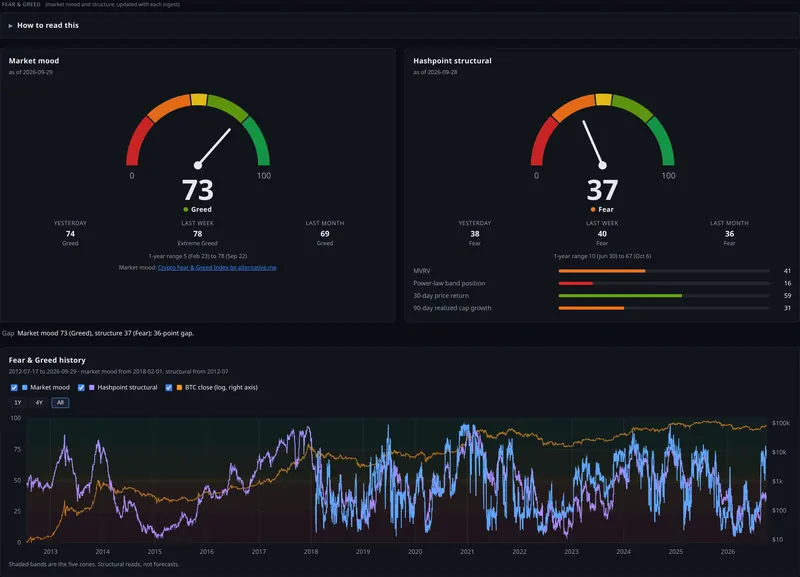
Task: Click the "as of 2026-09-28" date
Action: click(x=435, y=72)
